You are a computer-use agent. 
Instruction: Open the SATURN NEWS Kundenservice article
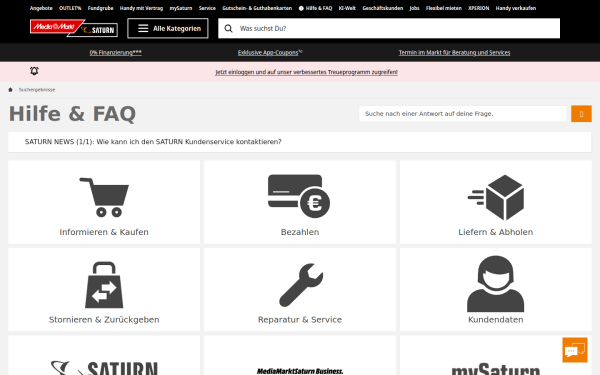tap(153, 142)
